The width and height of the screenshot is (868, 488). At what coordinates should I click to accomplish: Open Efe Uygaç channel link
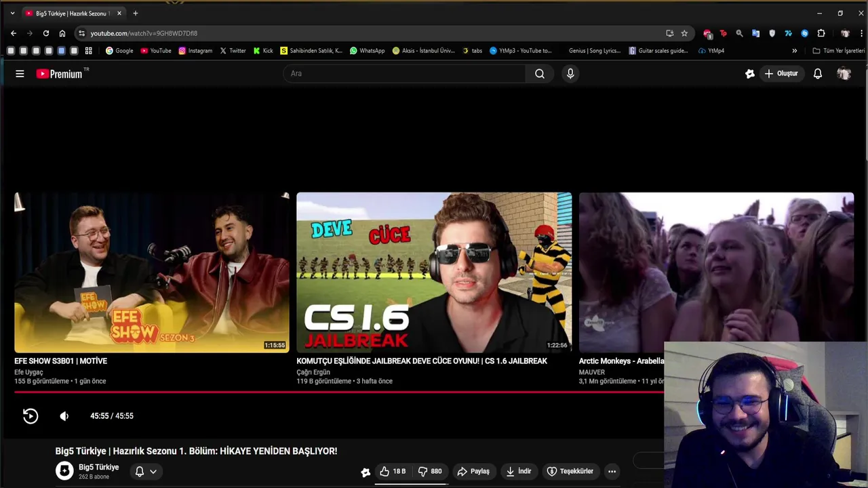pyautogui.click(x=28, y=372)
